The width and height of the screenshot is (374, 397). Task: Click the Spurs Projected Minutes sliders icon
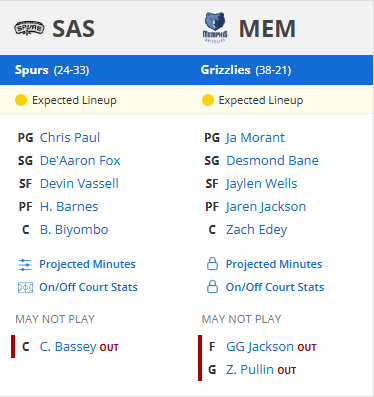(25, 265)
